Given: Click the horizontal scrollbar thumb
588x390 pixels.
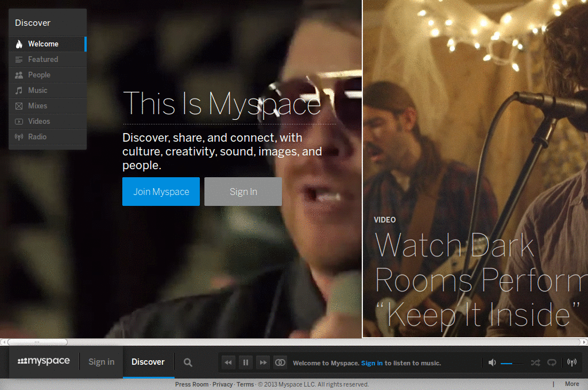Looking at the screenshot, I should point(37,342).
